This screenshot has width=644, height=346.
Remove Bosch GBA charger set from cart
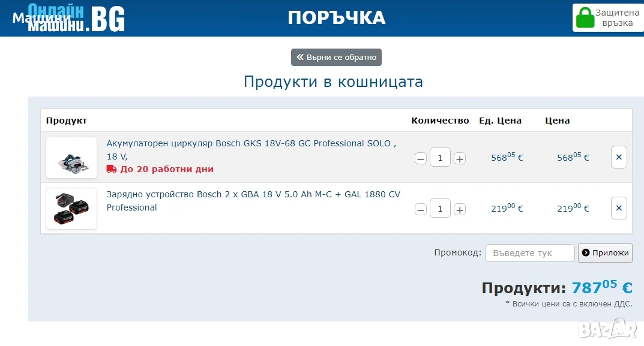pyautogui.click(x=619, y=208)
